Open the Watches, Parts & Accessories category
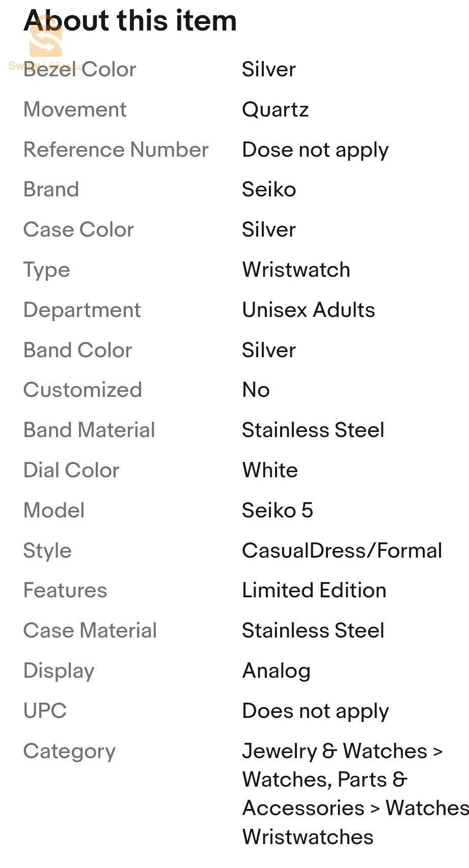Screen dimensions: 469x868 pyautogui.click(x=324, y=779)
